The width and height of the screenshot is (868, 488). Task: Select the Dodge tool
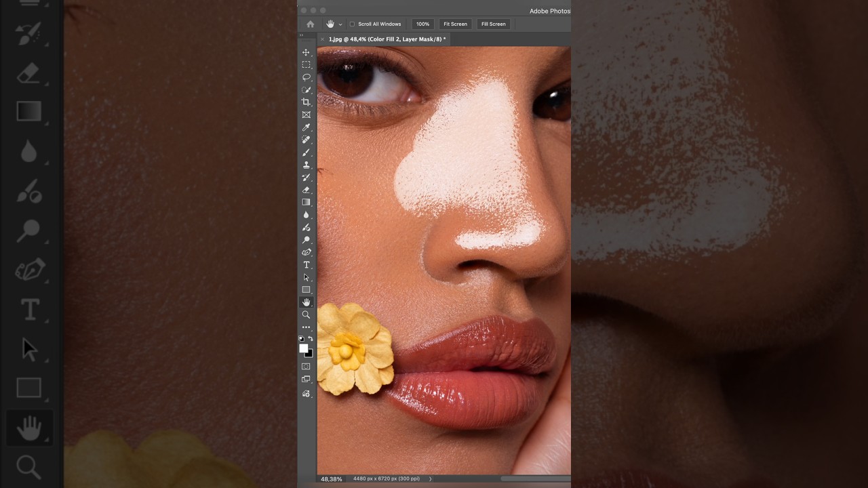[x=306, y=240]
